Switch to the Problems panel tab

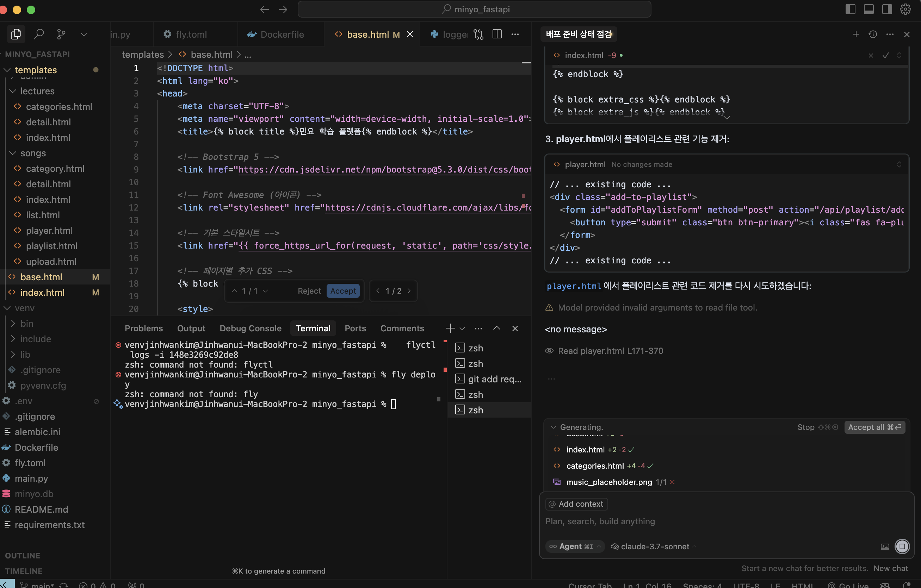tap(143, 329)
